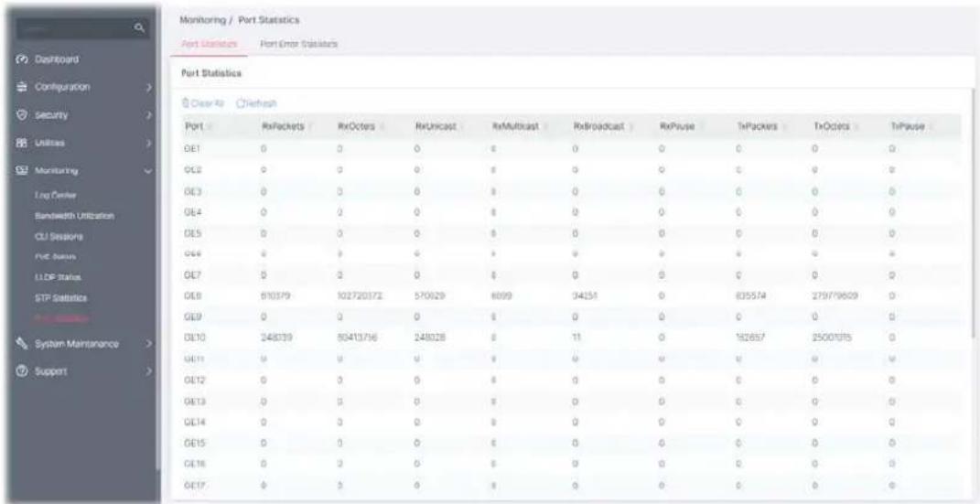The image size is (980, 504).
Task: Click the sort icon beside TxOctets
Action: [856, 127]
